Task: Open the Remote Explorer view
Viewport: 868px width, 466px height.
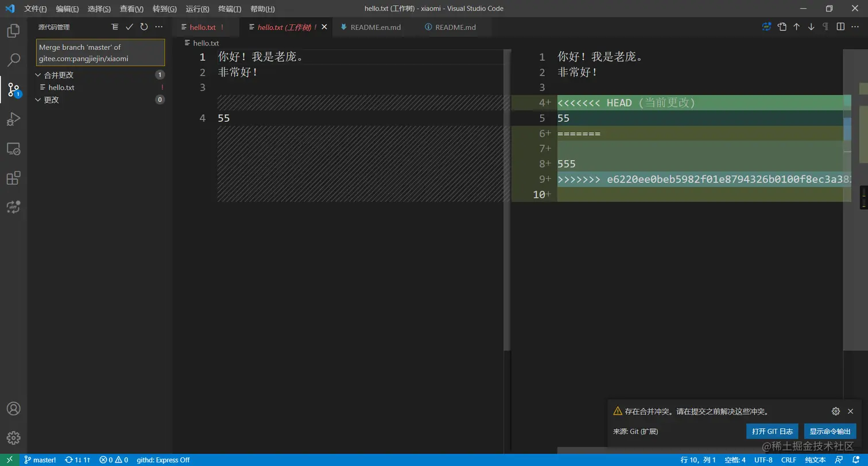Action: (x=13, y=149)
